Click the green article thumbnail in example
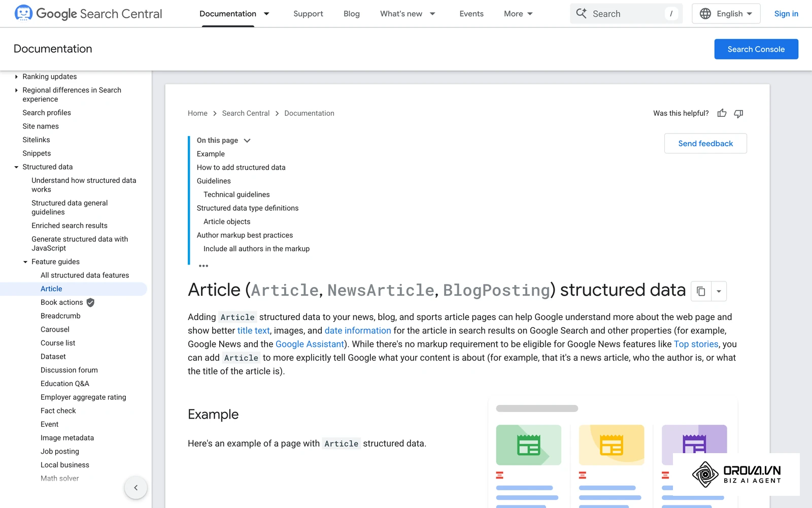Screen dimensions: 812x508 tap(528, 445)
